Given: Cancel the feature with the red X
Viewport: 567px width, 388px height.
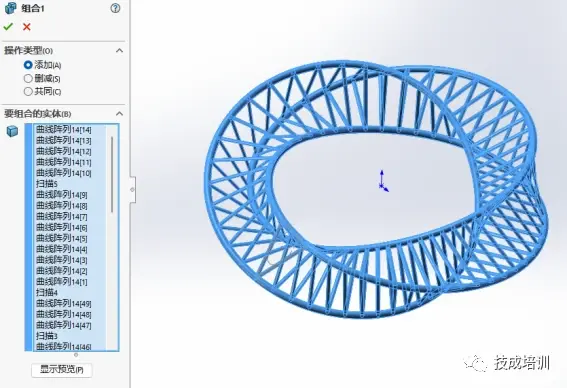Looking at the screenshot, I should [x=27, y=27].
